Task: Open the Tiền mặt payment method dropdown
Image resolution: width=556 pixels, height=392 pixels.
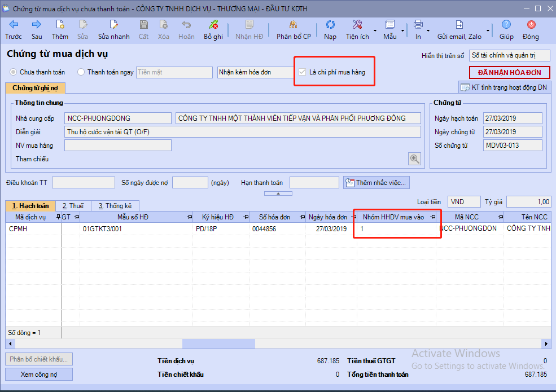Action: point(174,72)
